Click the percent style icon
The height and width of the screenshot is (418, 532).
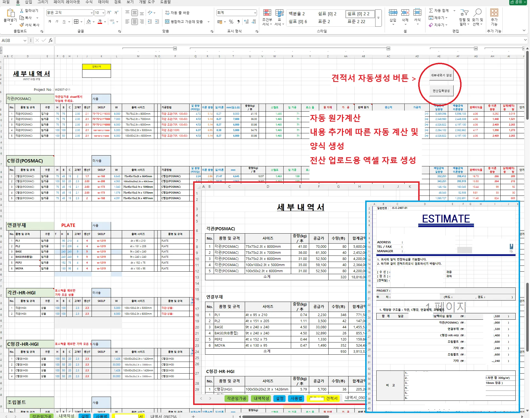point(231,22)
